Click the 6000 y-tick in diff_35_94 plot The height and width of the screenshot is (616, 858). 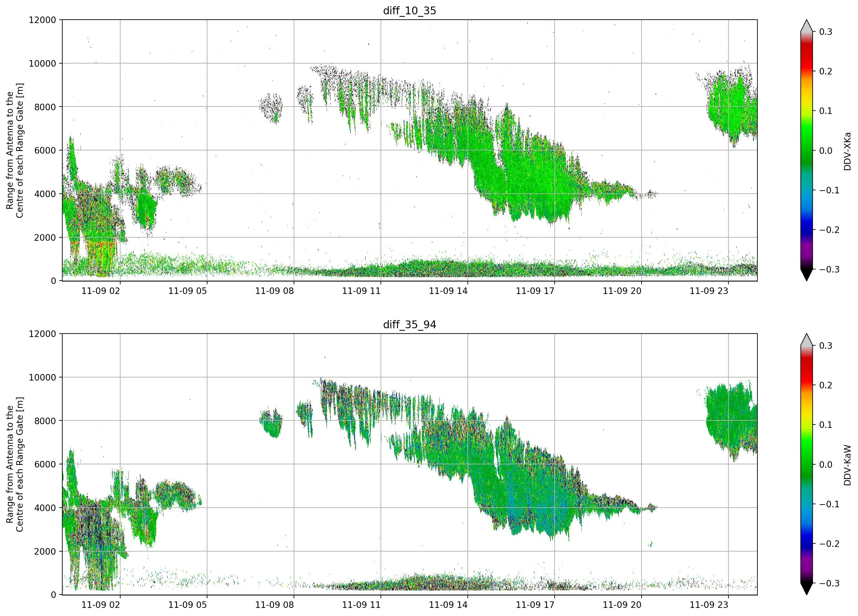click(x=45, y=465)
